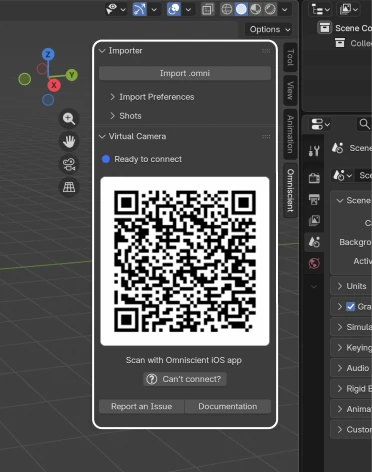Open the Output properties tab

click(314, 199)
